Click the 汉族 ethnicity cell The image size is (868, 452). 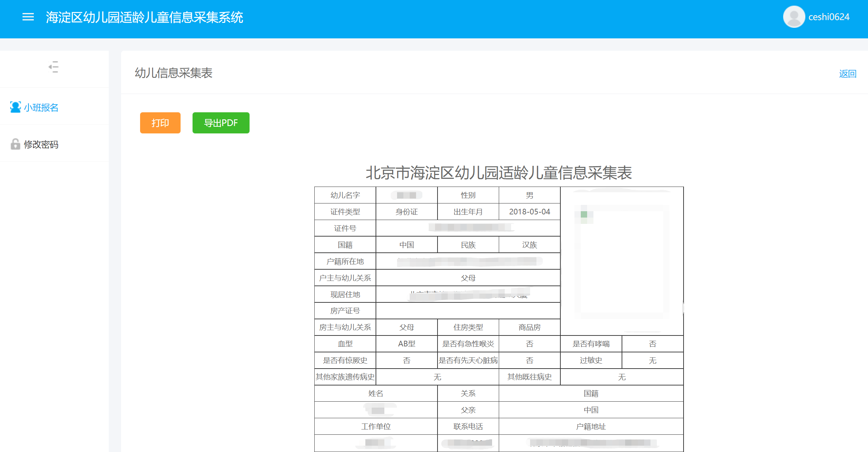point(529,245)
